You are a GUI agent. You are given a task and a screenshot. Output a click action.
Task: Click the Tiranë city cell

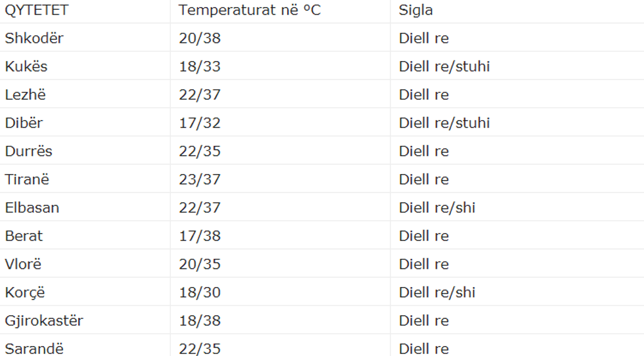coord(27,179)
